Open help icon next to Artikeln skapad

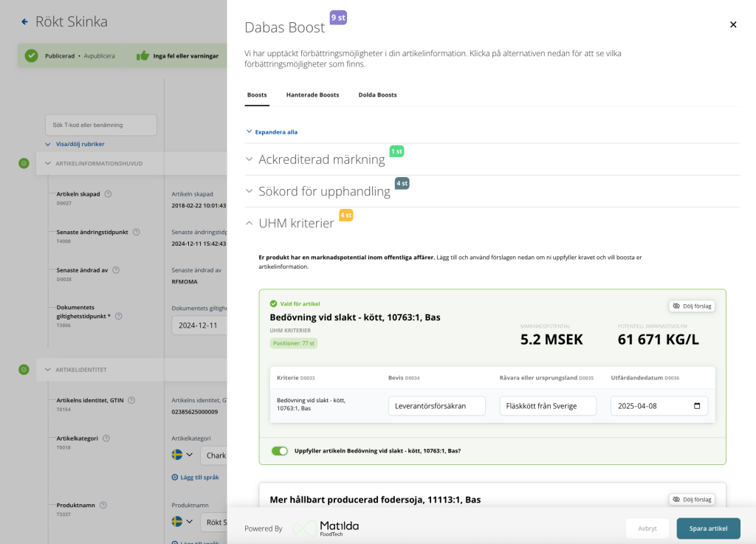pyautogui.click(x=108, y=193)
